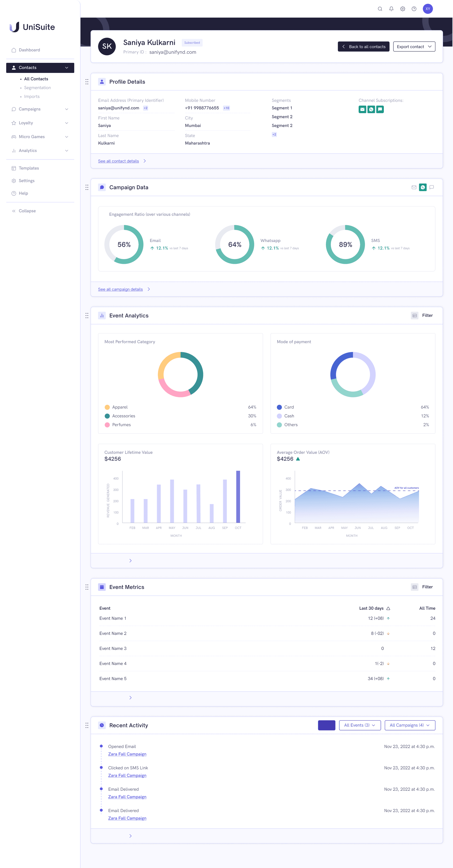Open the Export contact dropdown
This screenshot has height=868, width=453.
pyautogui.click(x=414, y=46)
